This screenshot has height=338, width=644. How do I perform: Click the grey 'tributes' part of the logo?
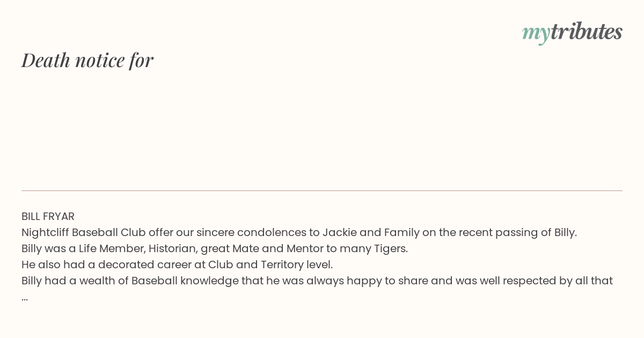(x=587, y=31)
